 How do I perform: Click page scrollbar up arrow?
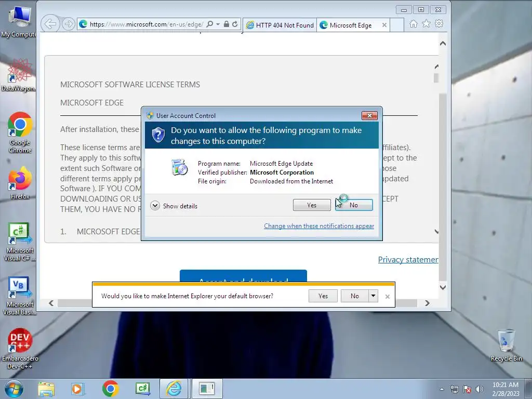pyautogui.click(x=443, y=44)
